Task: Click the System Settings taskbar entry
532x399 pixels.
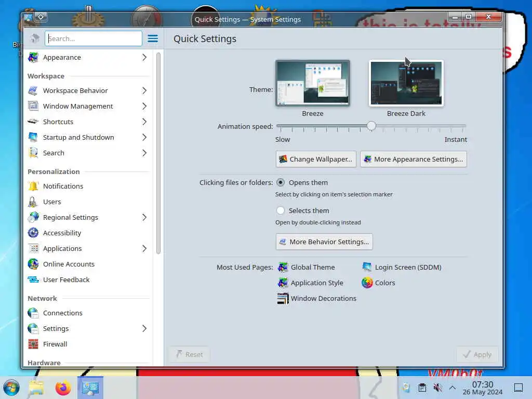Action: coord(90,388)
